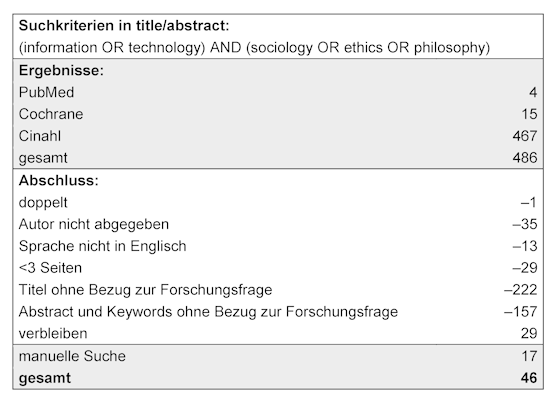Click the Ergebnisse heading
The image size is (553, 401).
61,71
